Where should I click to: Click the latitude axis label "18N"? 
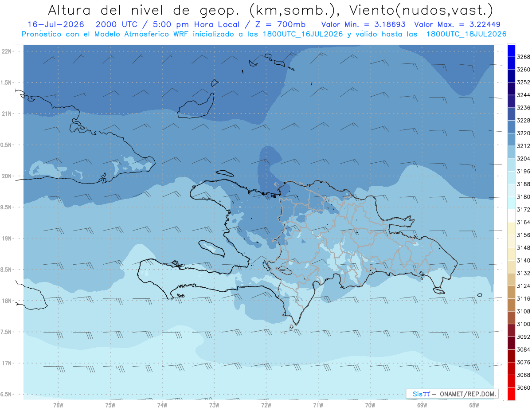(x=7, y=301)
